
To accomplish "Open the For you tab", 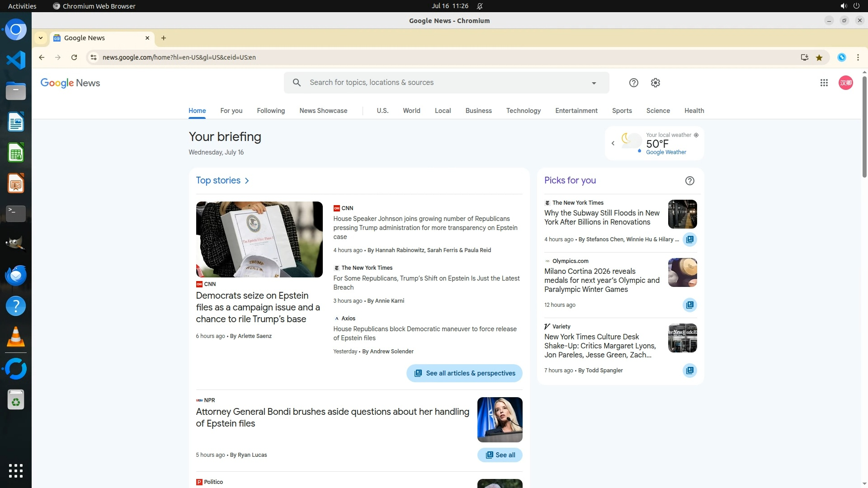I will pyautogui.click(x=231, y=111).
